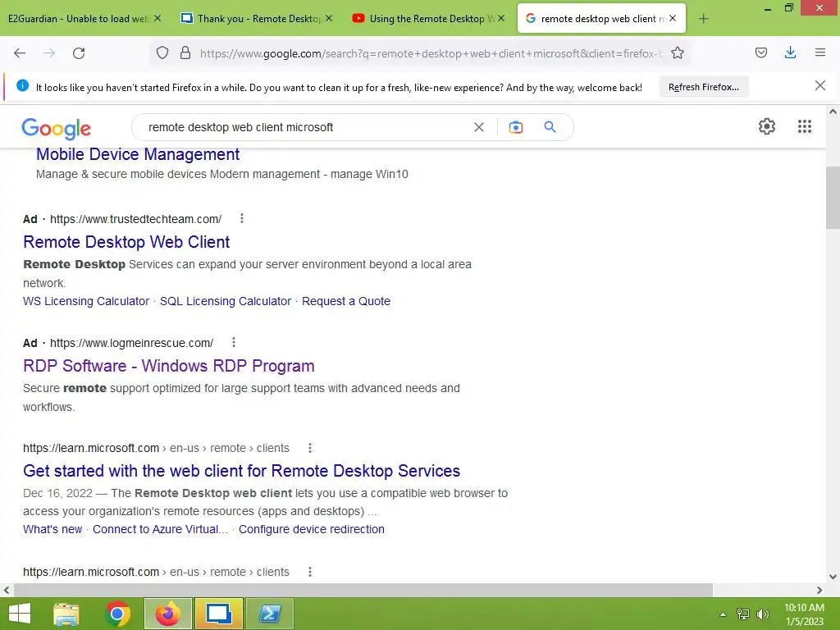This screenshot has width=840, height=630.
Task: Open Configure device redirection sitelink
Action: tap(311, 529)
